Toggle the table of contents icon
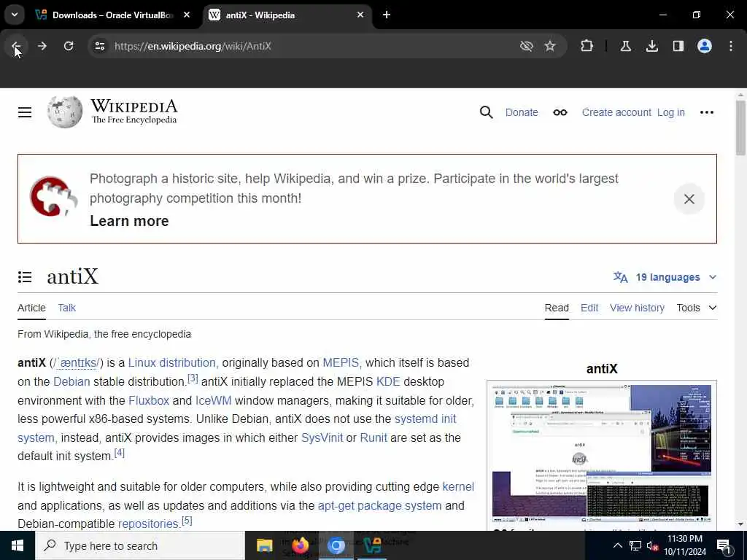Viewport: 747px width, 560px height. tap(25, 276)
